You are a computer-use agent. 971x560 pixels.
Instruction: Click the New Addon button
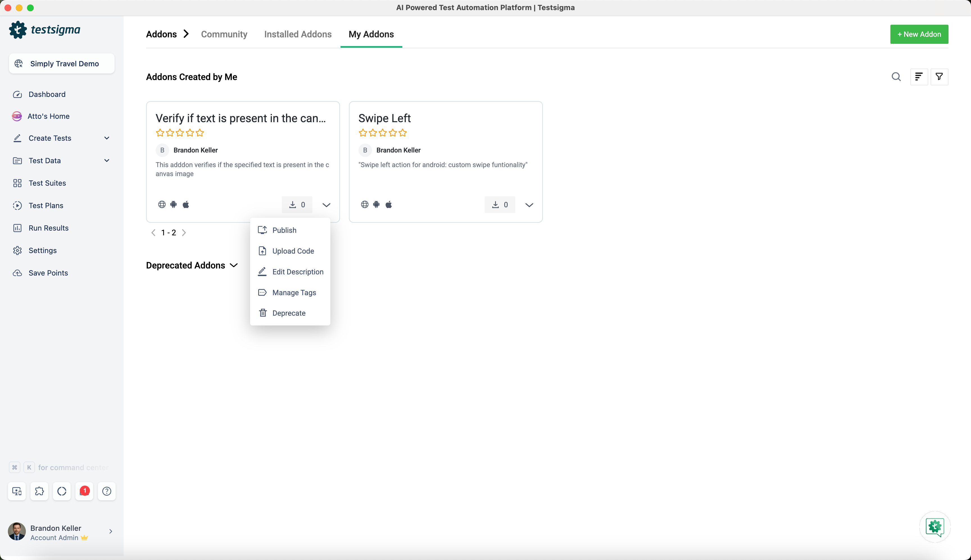tap(919, 34)
